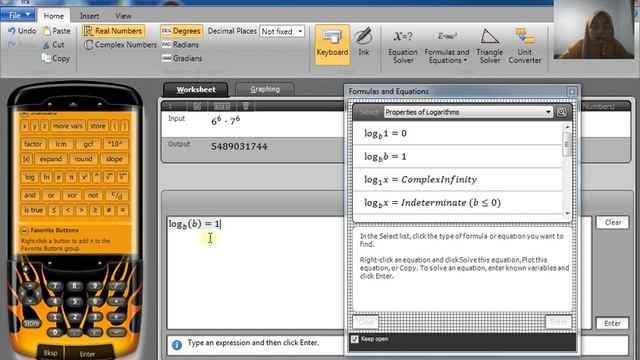
Task: Select formula log base 1 of x ComplexInfinity
Action: pyautogui.click(x=458, y=180)
